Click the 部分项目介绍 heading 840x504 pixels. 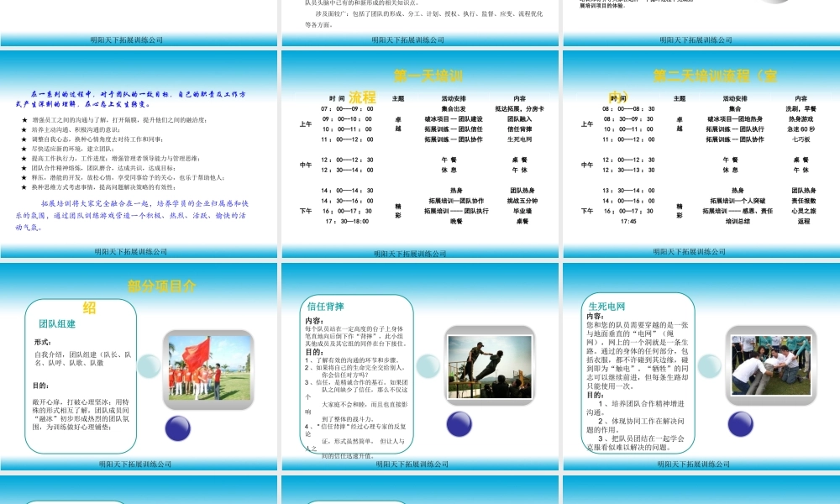(162, 286)
